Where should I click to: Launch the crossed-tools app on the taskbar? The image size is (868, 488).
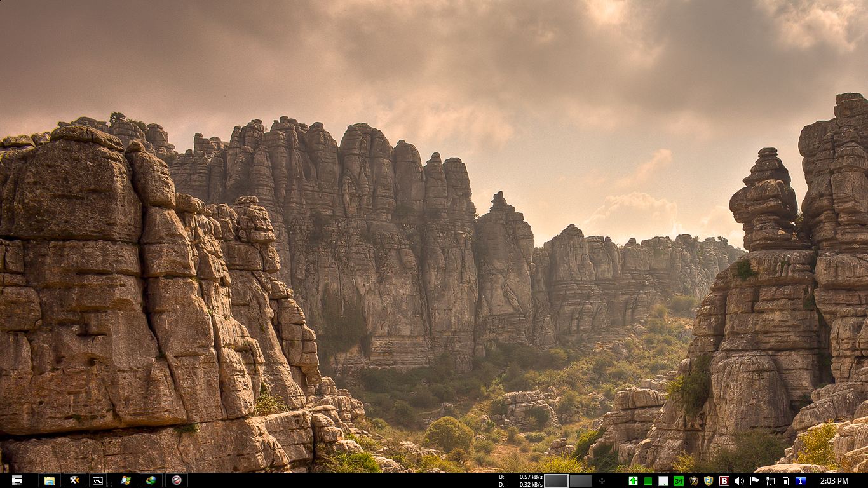click(x=75, y=480)
